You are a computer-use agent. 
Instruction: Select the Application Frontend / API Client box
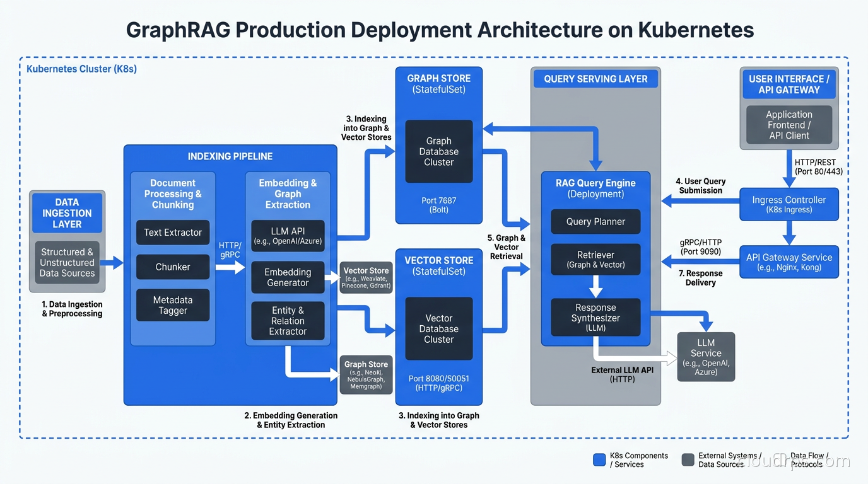click(x=789, y=125)
